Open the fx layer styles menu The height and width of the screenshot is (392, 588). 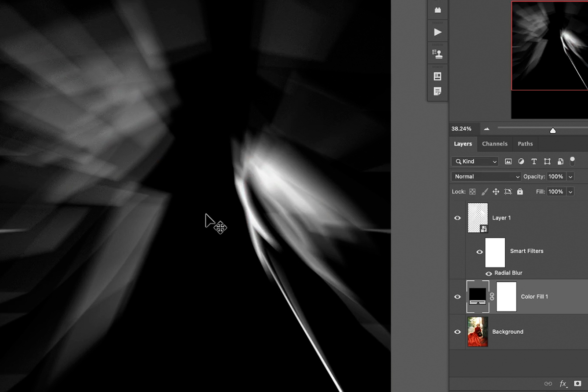tap(563, 384)
